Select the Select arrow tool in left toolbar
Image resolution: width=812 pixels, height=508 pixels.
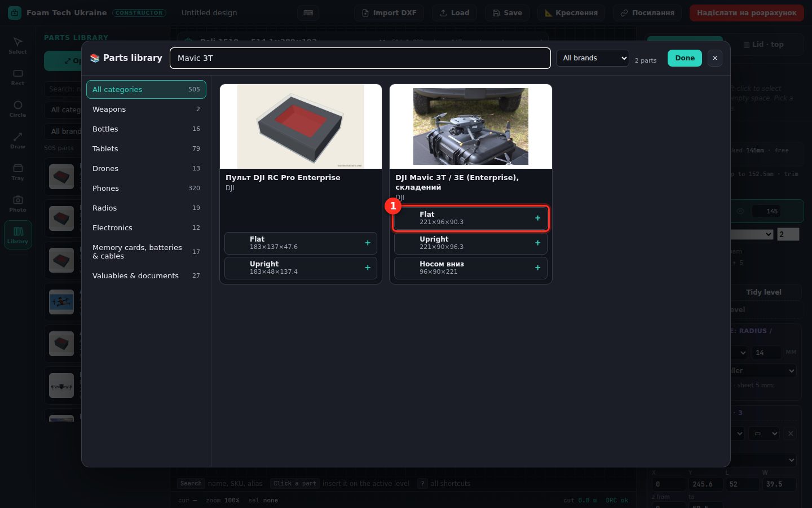(x=17, y=45)
